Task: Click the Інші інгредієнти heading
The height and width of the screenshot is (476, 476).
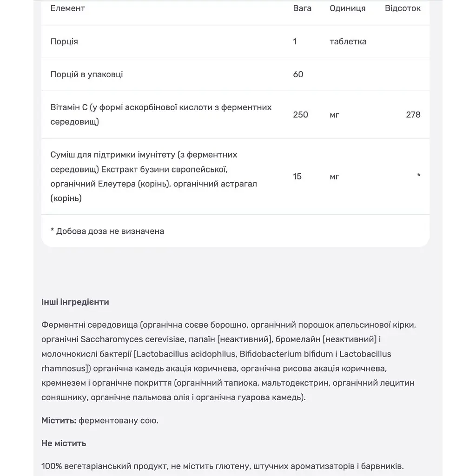Action: tap(75, 302)
